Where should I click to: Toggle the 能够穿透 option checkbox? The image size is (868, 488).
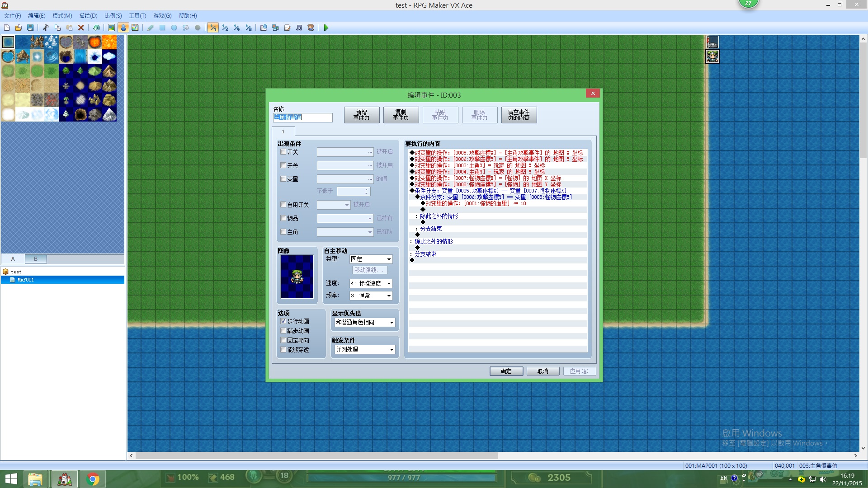(x=283, y=350)
